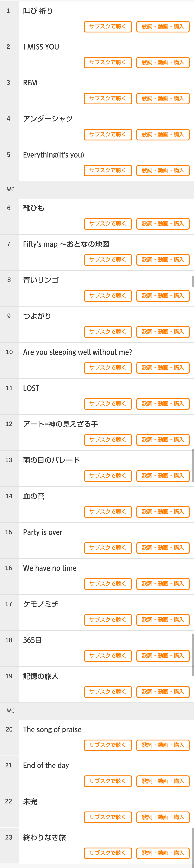This screenshot has height=868, width=194.
Task: Select song title The song of praise
Action: [x=52, y=730]
